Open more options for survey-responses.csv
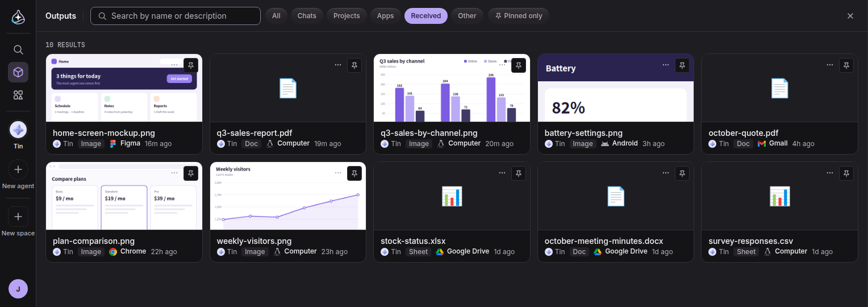 tap(829, 173)
